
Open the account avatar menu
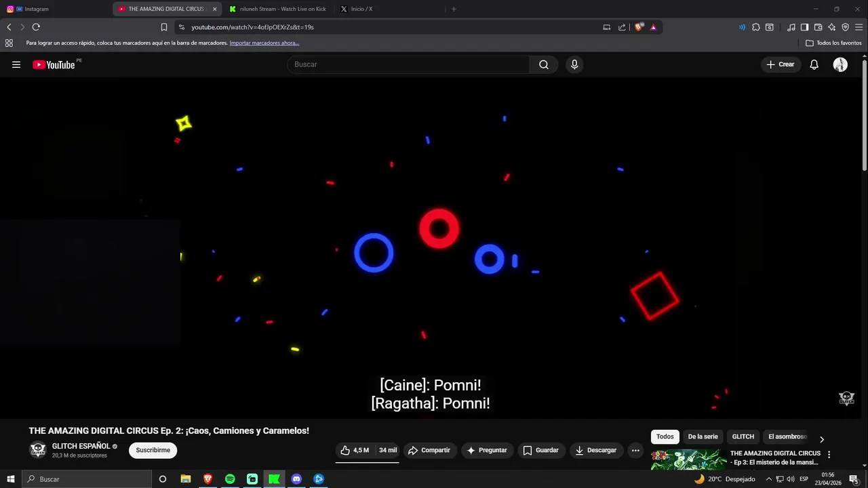(x=840, y=64)
